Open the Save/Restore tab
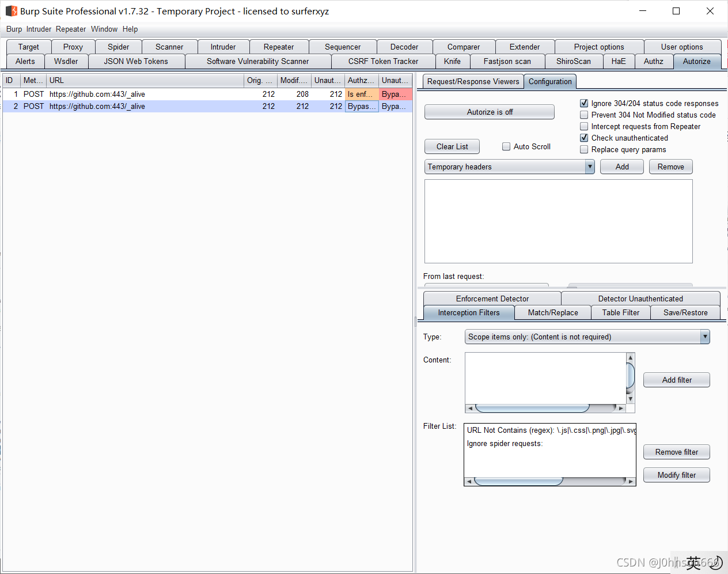 (685, 312)
